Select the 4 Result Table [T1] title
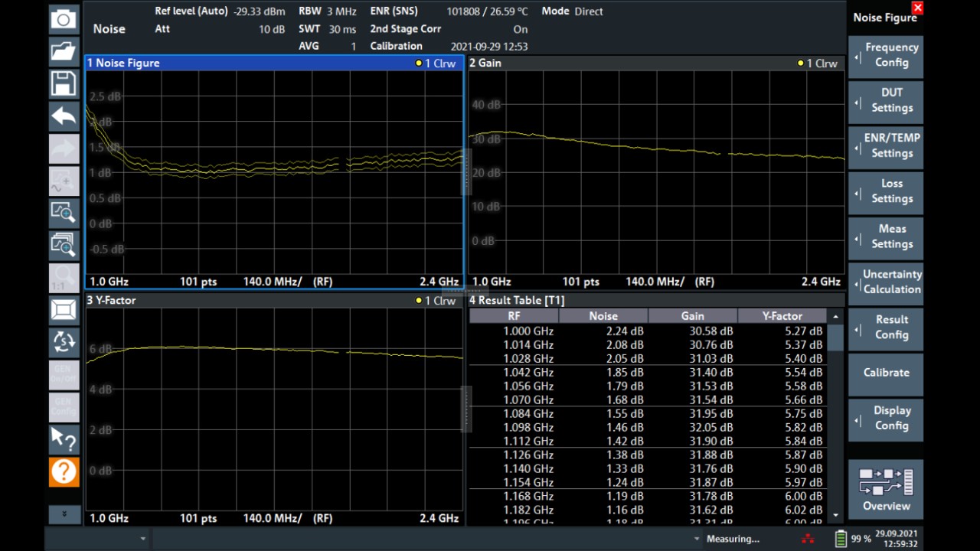Image resolution: width=980 pixels, height=551 pixels. pyautogui.click(x=517, y=300)
